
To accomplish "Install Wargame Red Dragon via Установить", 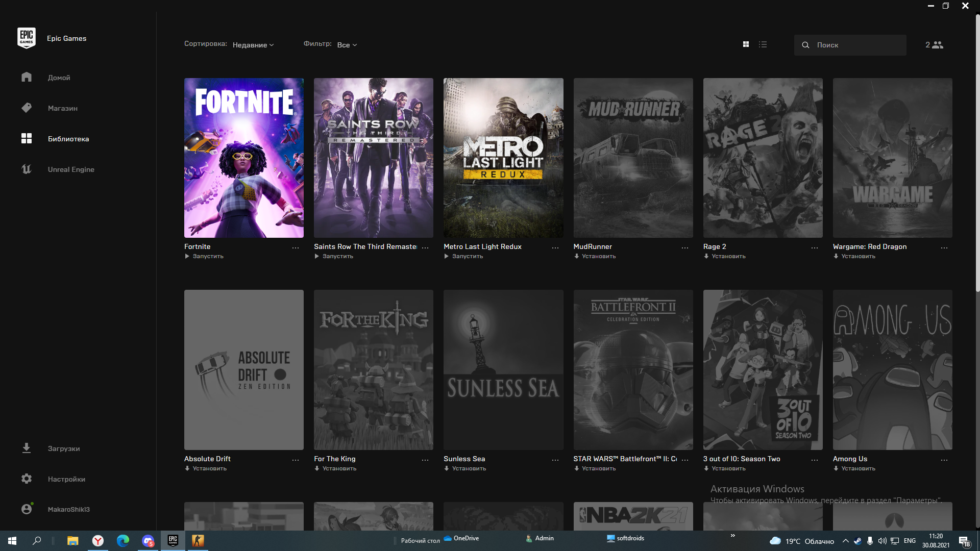I will point(854,256).
